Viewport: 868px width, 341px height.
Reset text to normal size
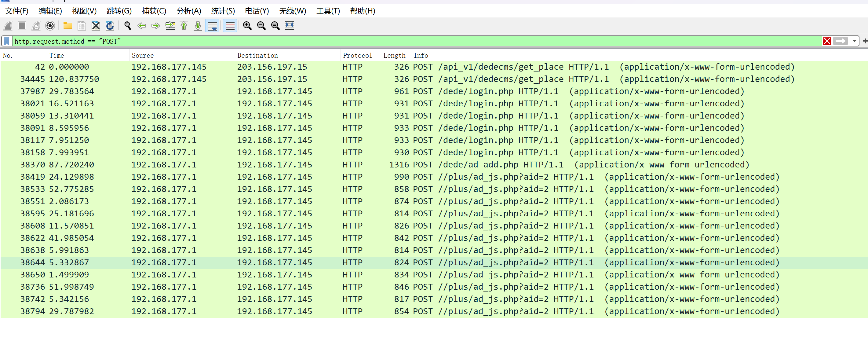click(275, 26)
